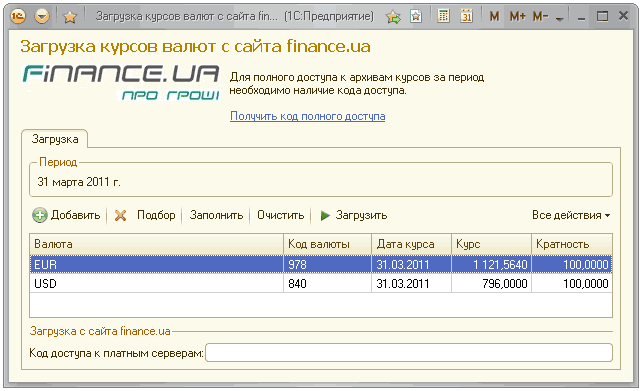Click the Кратность column header
Screen dimensions: 641x391
point(572,244)
